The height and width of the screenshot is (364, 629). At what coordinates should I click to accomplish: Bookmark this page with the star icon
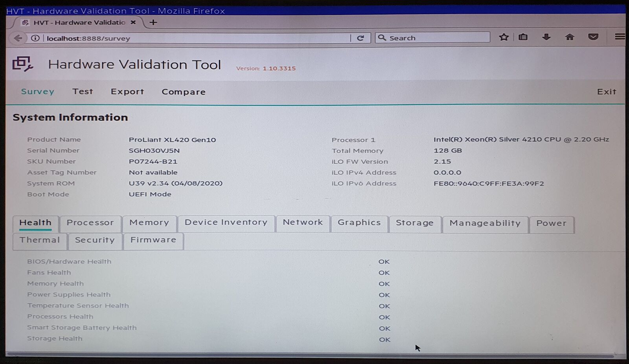504,37
